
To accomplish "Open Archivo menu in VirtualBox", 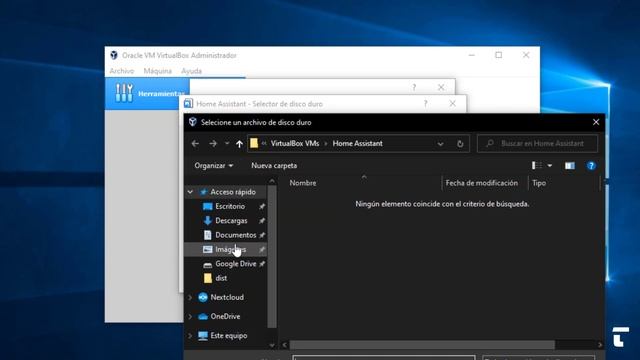I will tap(122, 71).
